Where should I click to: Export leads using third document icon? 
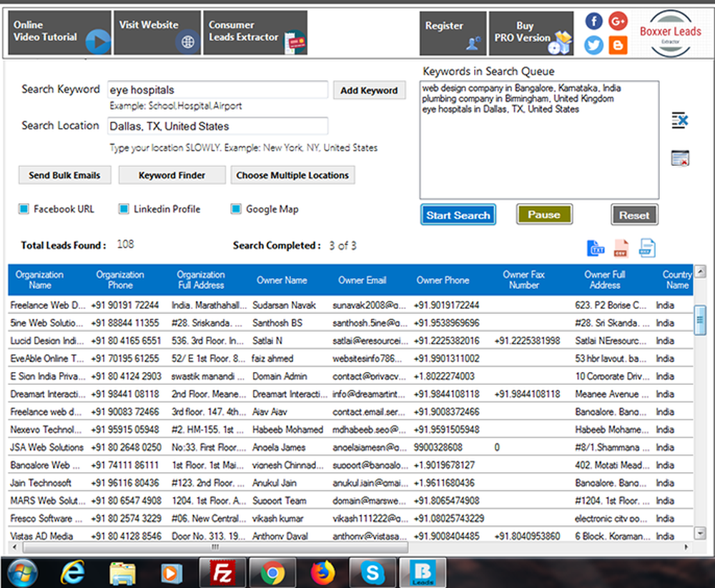tap(647, 248)
